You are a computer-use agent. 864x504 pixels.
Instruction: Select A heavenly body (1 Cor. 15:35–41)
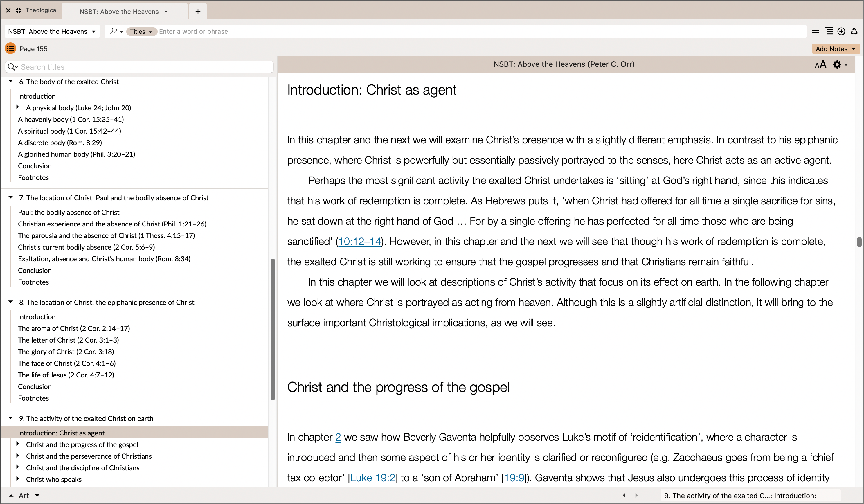(x=71, y=119)
